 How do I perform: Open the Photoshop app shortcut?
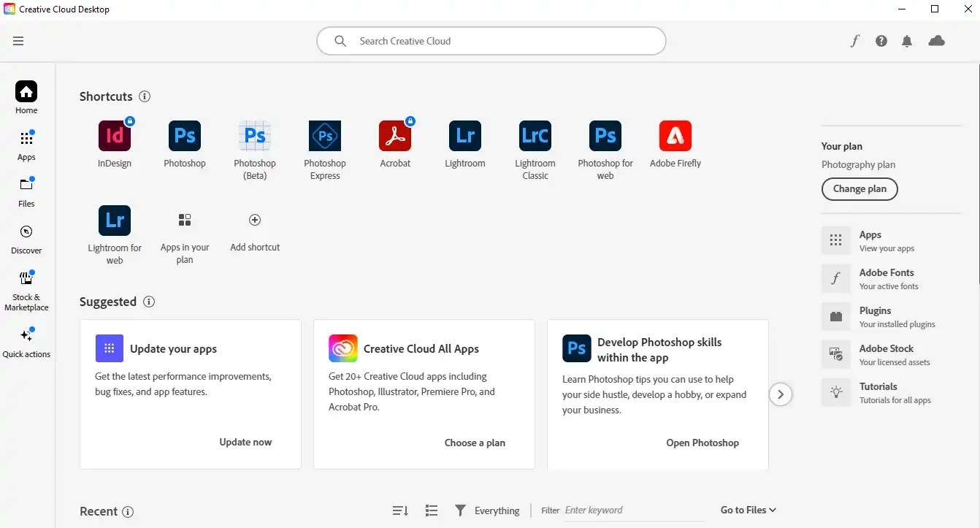point(184,136)
